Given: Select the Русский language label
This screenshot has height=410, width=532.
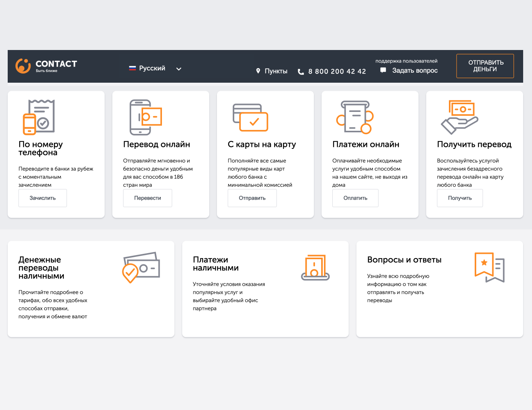Looking at the screenshot, I should point(152,68).
